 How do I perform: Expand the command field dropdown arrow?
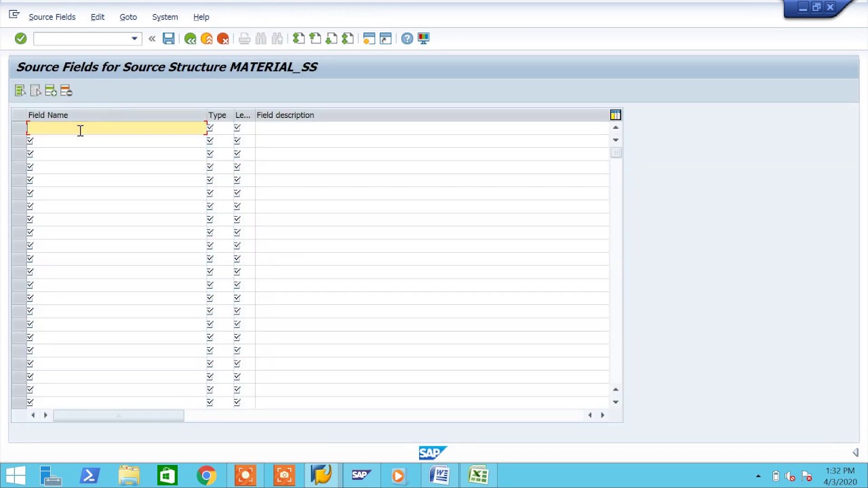point(134,39)
